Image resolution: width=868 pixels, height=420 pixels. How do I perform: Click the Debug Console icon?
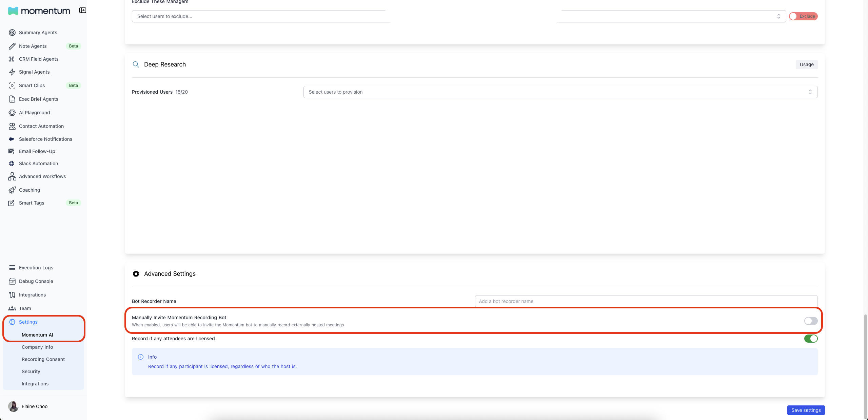point(12,281)
